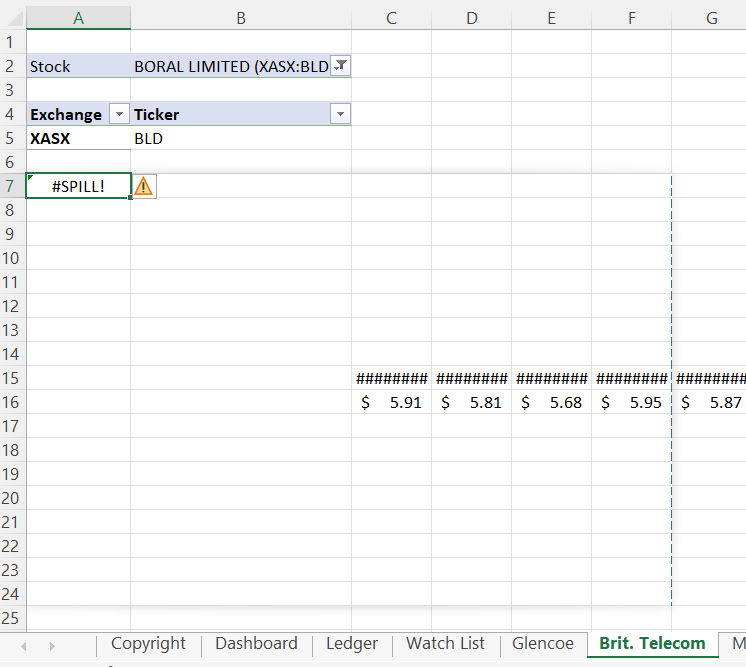Select row 2 header
746x667 pixels.
(13, 66)
